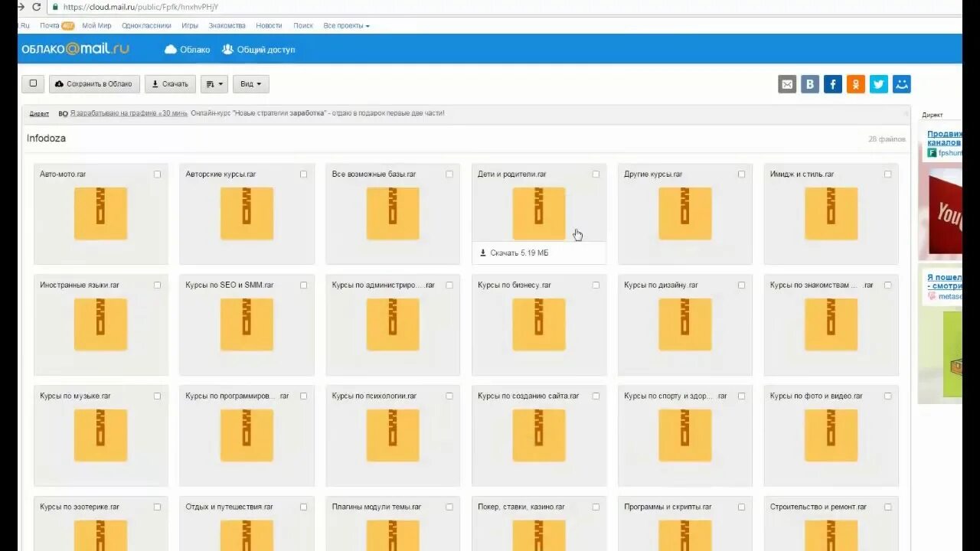The width and height of the screenshot is (980, 551).
Task: Open Курсы по эзотерике.rar file name
Action: click(x=80, y=507)
